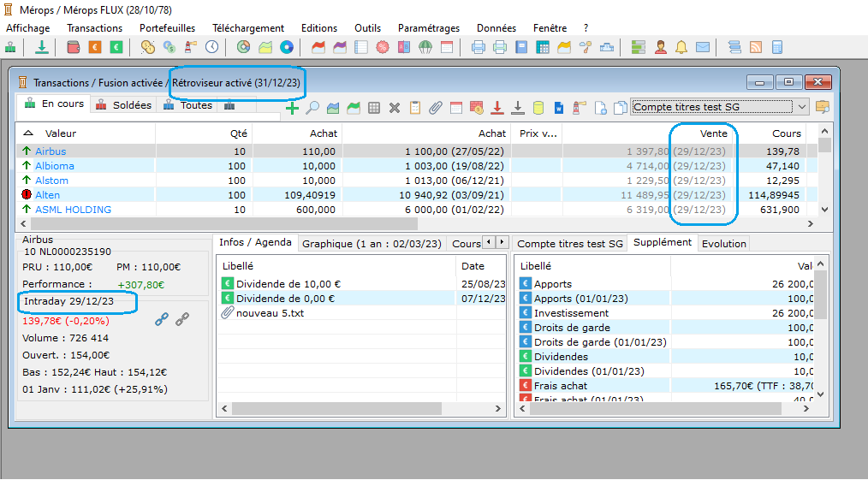Click the green download arrow in main toolbar

pyautogui.click(x=42, y=48)
